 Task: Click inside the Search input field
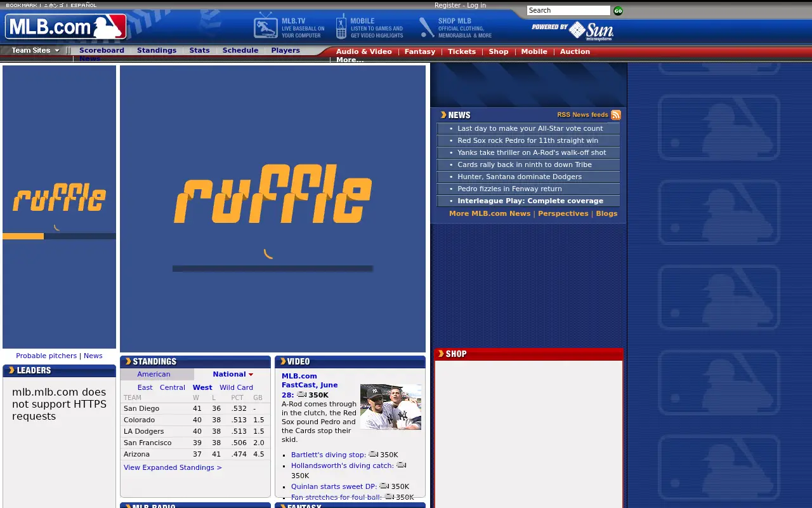tap(568, 10)
